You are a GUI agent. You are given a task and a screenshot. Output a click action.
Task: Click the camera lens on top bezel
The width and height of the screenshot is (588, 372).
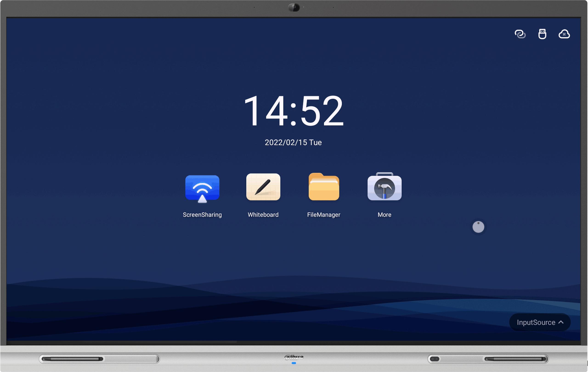click(x=294, y=7)
